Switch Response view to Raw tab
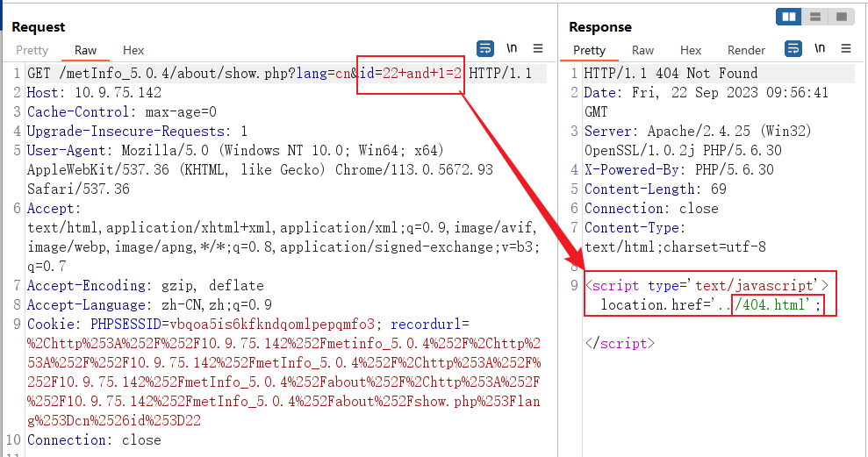Viewport: 868px width, 457px height. tap(642, 50)
